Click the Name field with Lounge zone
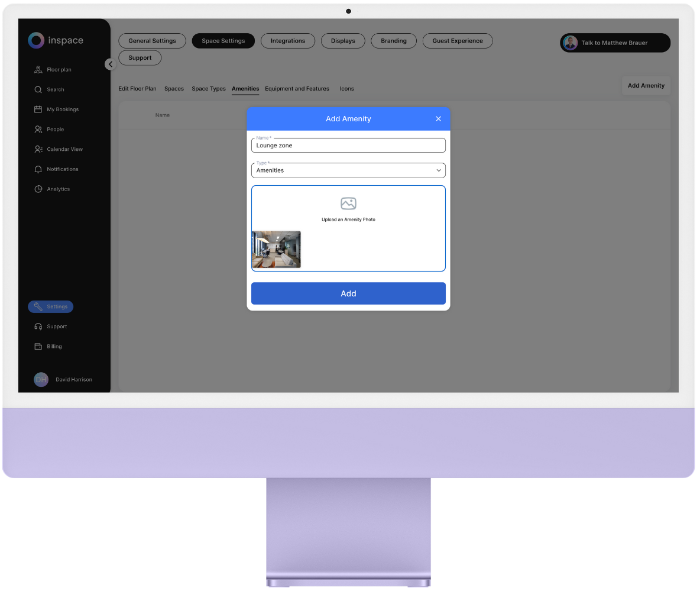 pyautogui.click(x=348, y=145)
